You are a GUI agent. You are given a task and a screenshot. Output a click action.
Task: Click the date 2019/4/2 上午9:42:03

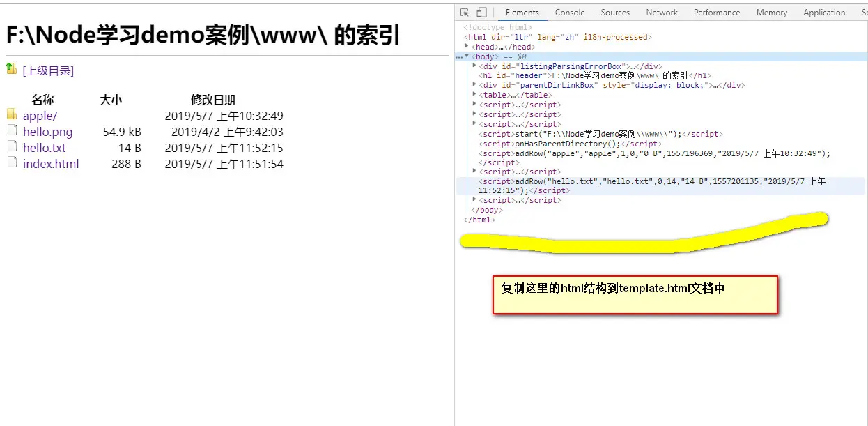click(x=227, y=132)
